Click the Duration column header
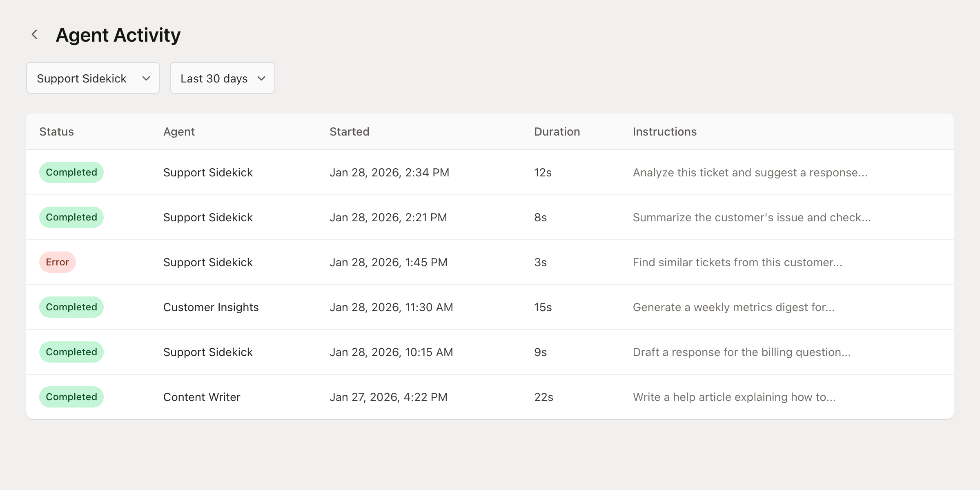The image size is (980, 490). 557,131
